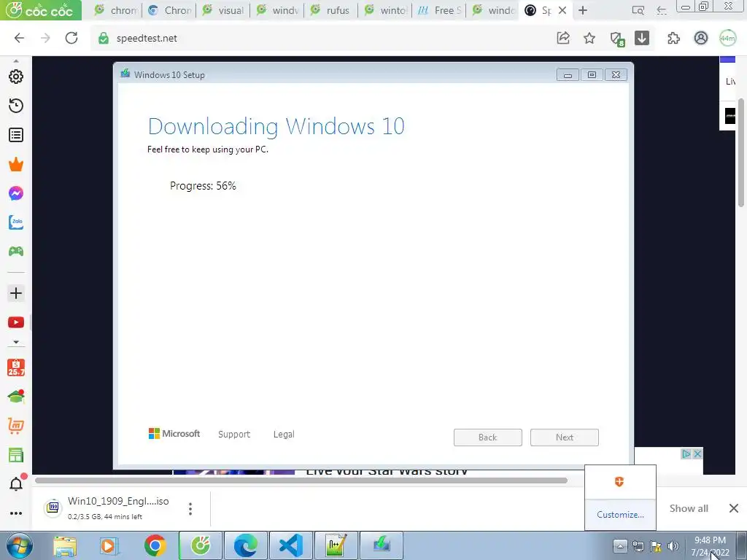Open the Windows Start menu
Screen dimensions: 747x560
[x=20, y=545]
